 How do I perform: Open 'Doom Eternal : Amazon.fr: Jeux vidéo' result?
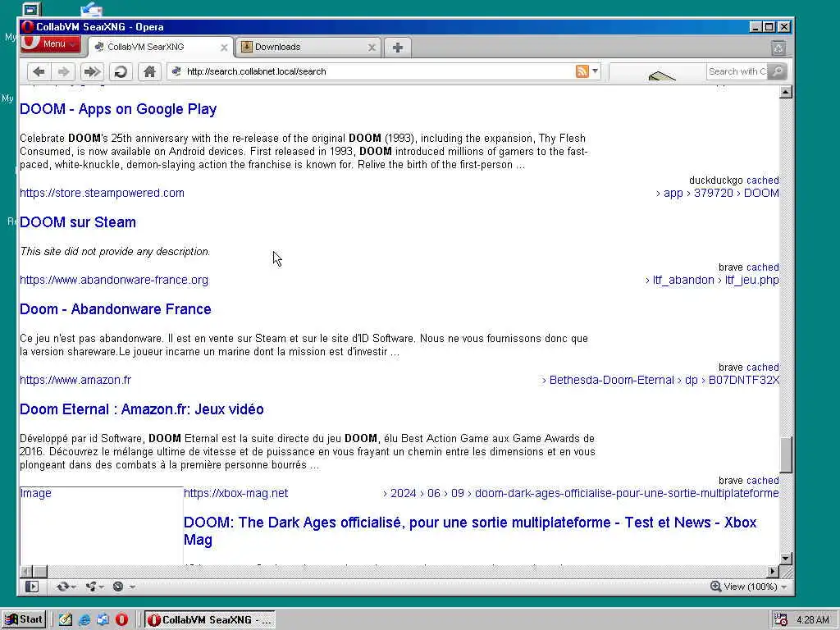click(141, 409)
